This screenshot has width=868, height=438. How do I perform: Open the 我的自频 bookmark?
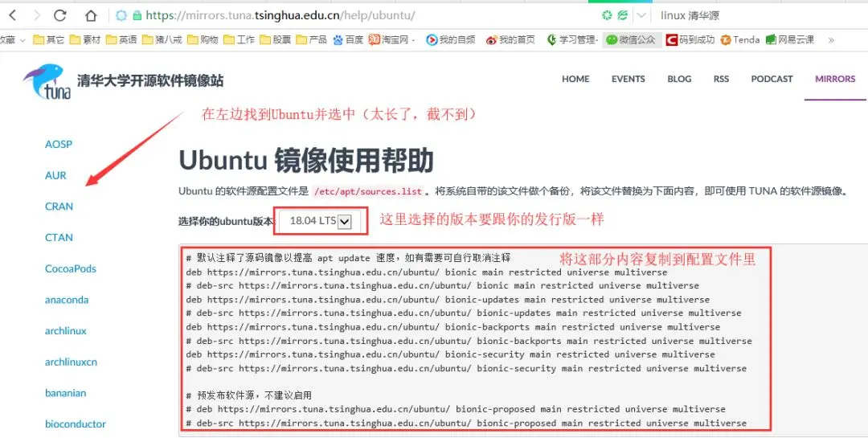coord(451,40)
